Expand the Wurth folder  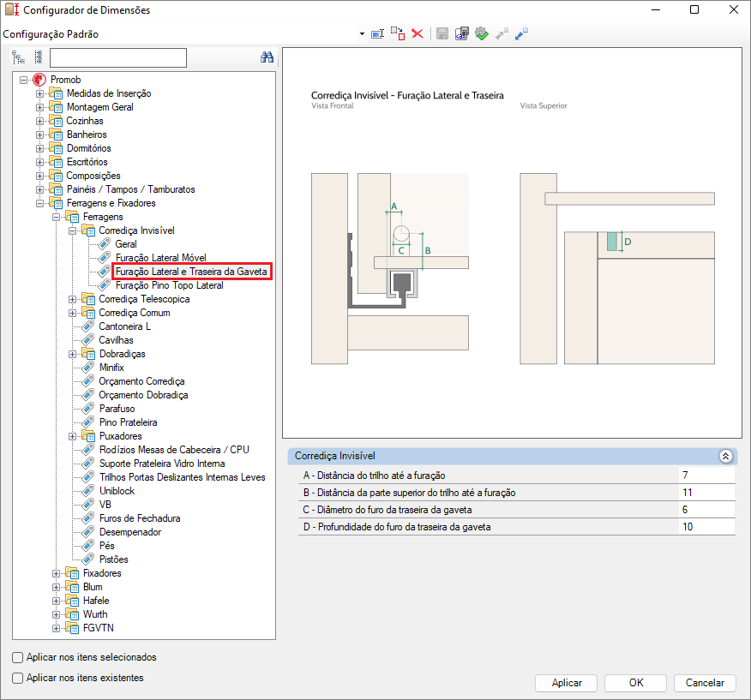point(56,615)
